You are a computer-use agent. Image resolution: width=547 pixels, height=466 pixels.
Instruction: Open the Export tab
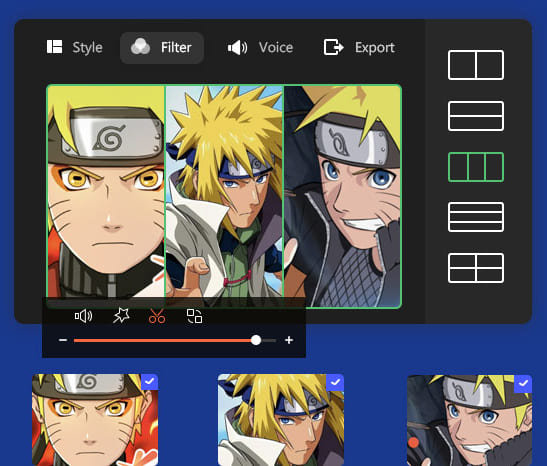[x=359, y=47]
